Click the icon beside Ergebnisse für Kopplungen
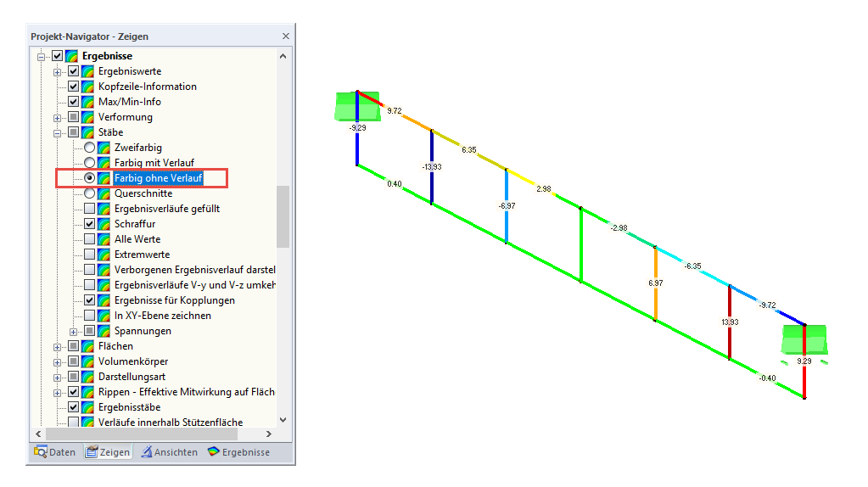 pyautogui.click(x=104, y=300)
